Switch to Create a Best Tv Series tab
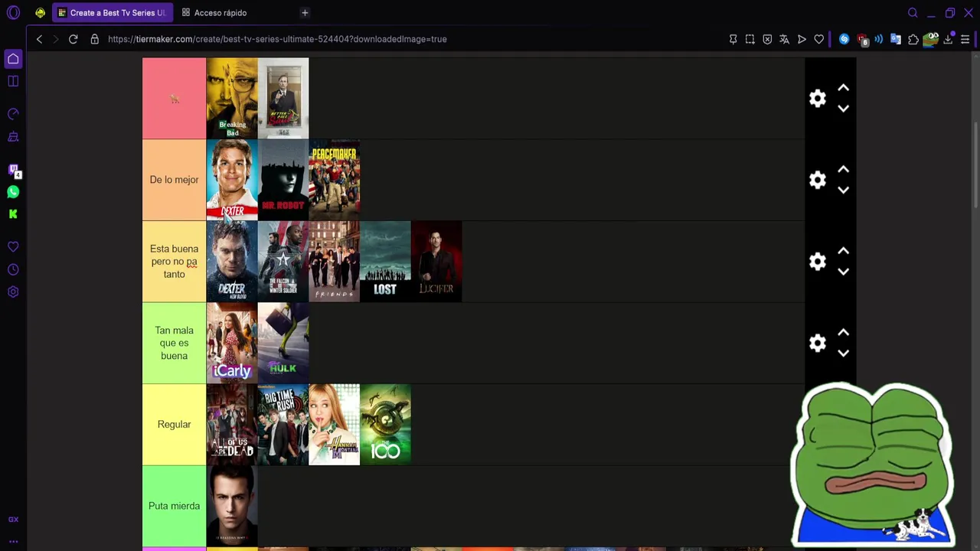The height and width of the screenshot is (551, 980). coord(113,13)
